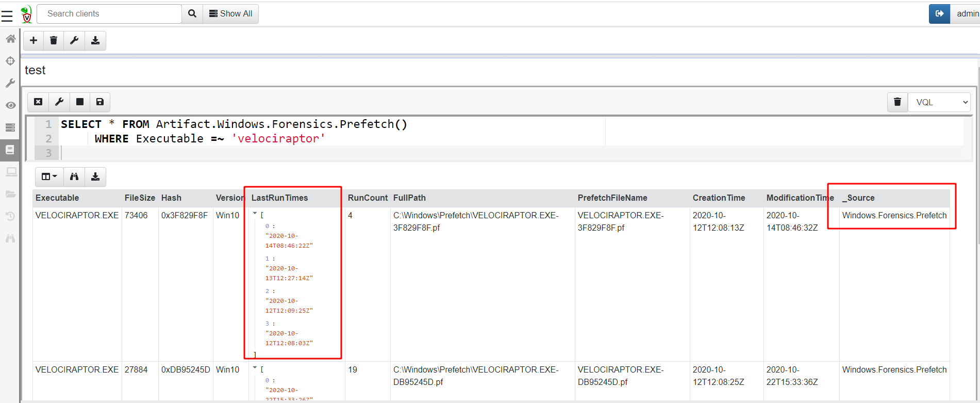Select Notebooks item in the sidebar
The image size is (980, 403).
coord(10,150)
